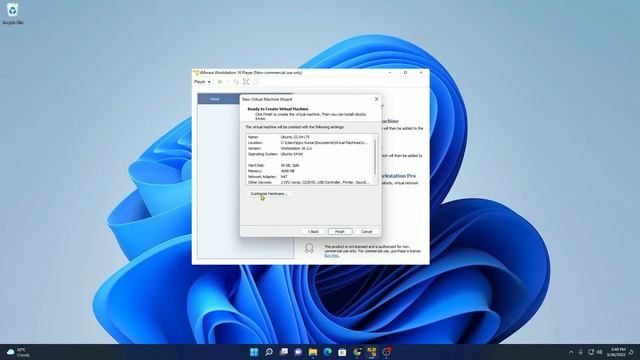Open File Explorer from the taskbar

313,352
